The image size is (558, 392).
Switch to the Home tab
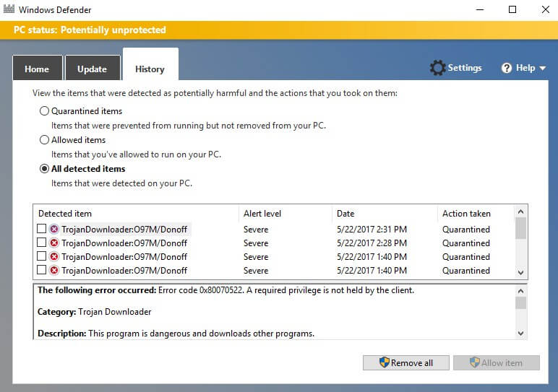[37, 68]
